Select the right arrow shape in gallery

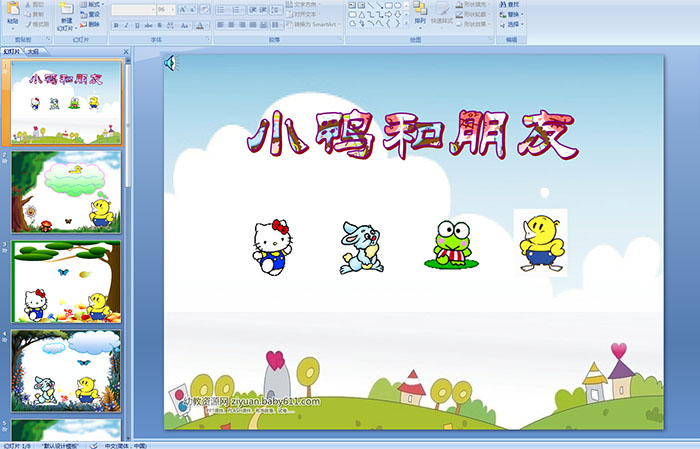388,14
